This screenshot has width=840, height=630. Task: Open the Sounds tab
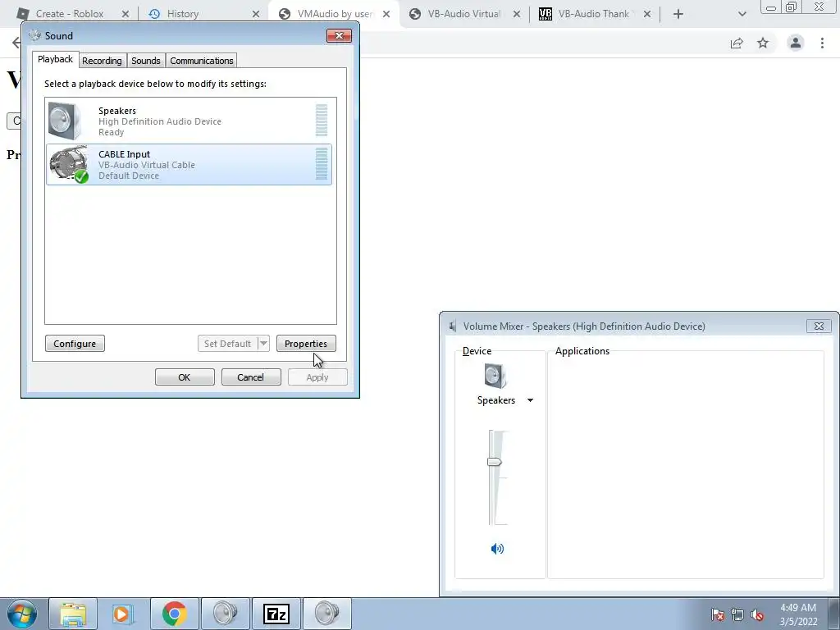point(146,61)
